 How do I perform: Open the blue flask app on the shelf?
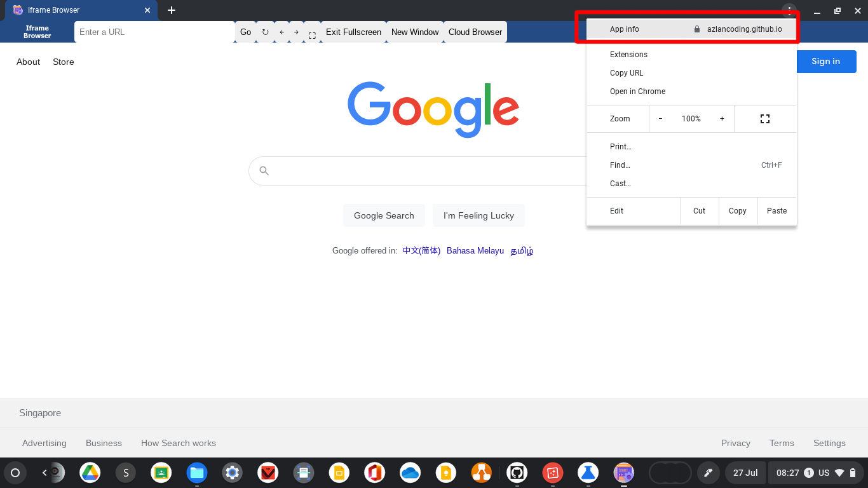coord(588,473)
